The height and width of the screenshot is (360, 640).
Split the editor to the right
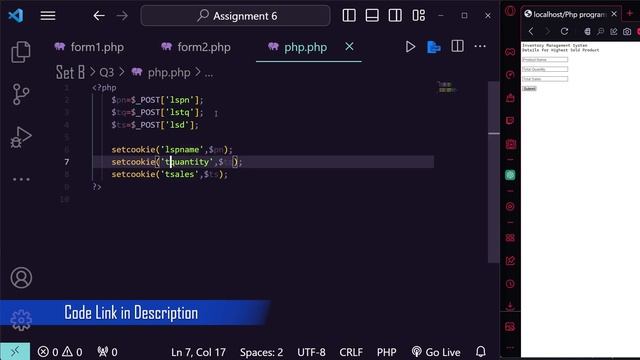tap(457, 46)
